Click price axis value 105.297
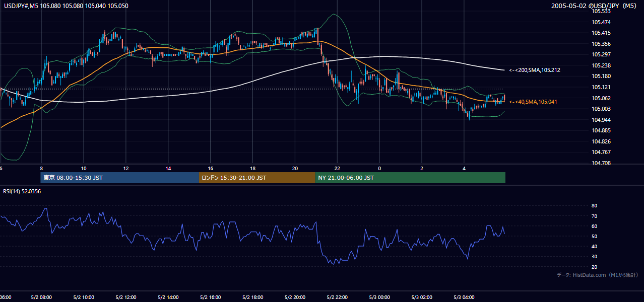Viewport: 644px width, 302px height. (x=601, y=55)
